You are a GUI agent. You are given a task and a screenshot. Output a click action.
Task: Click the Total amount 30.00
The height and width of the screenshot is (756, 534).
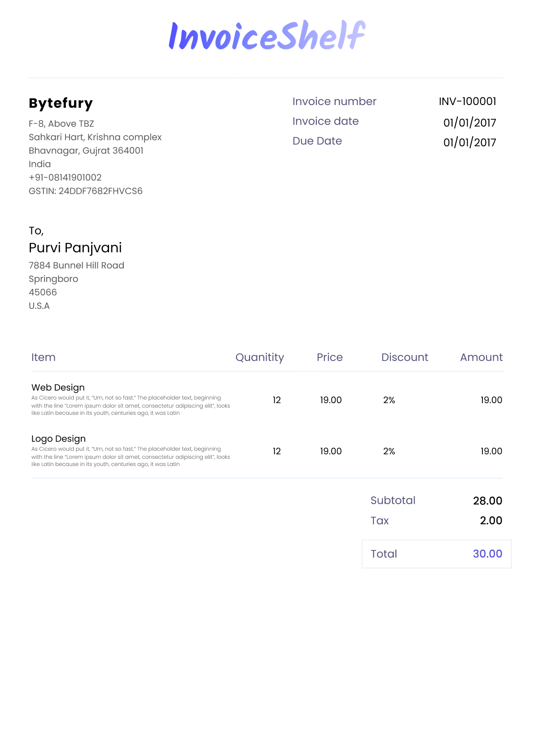[487, 554]
